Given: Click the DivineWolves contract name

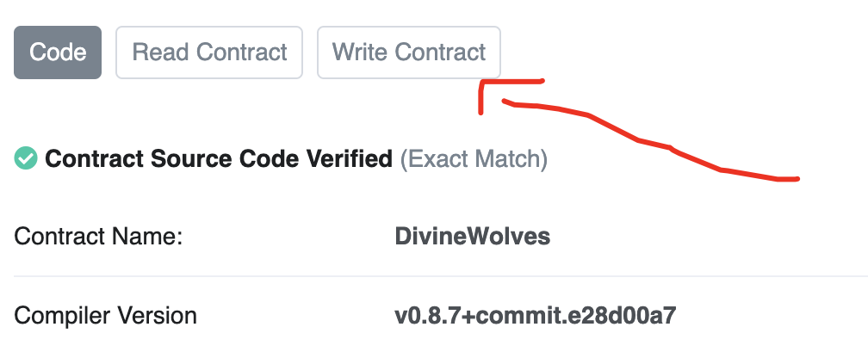Looking at the screenshot, I should coord(472,237).
